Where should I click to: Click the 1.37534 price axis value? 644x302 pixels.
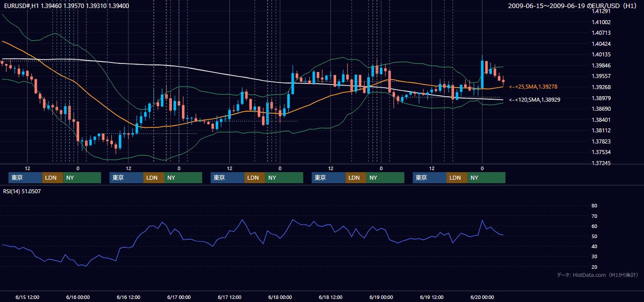click(602, 152)
